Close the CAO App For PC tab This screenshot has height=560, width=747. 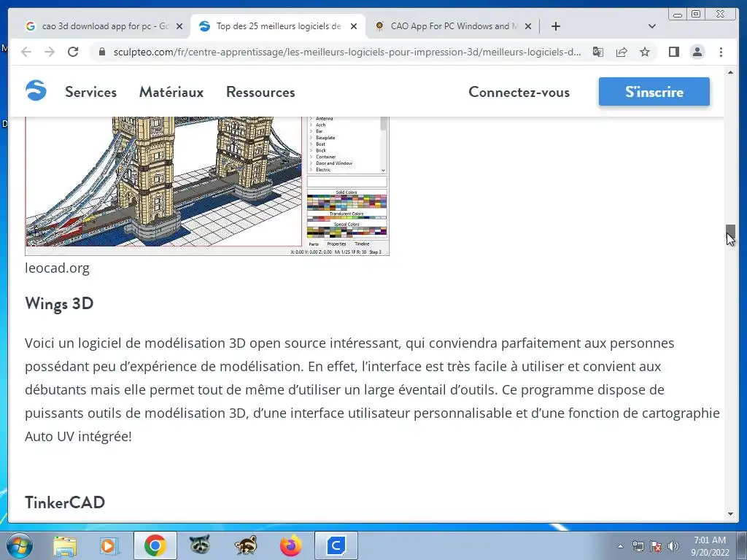pos(528,26)
